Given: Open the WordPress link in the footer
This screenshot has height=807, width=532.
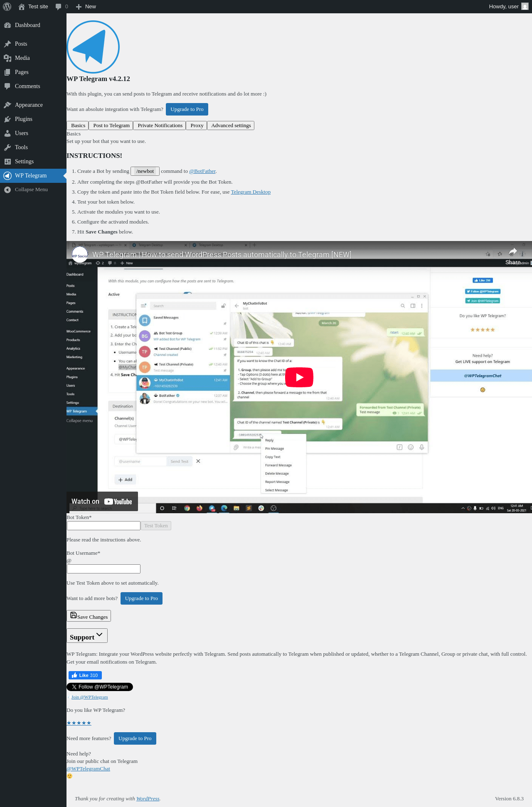Looking at the screenshot, I should pyautogui.click(x=148, y=799).
